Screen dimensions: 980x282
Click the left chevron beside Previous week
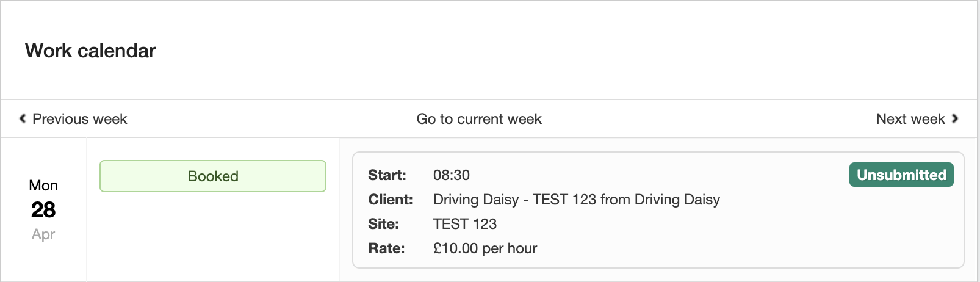coord(23,118)
